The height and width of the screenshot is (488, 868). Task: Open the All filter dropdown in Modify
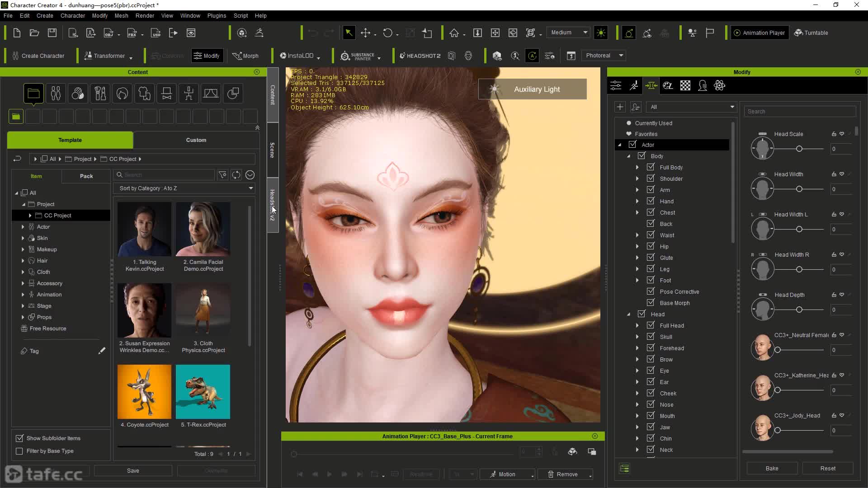(x=692, y=107)
